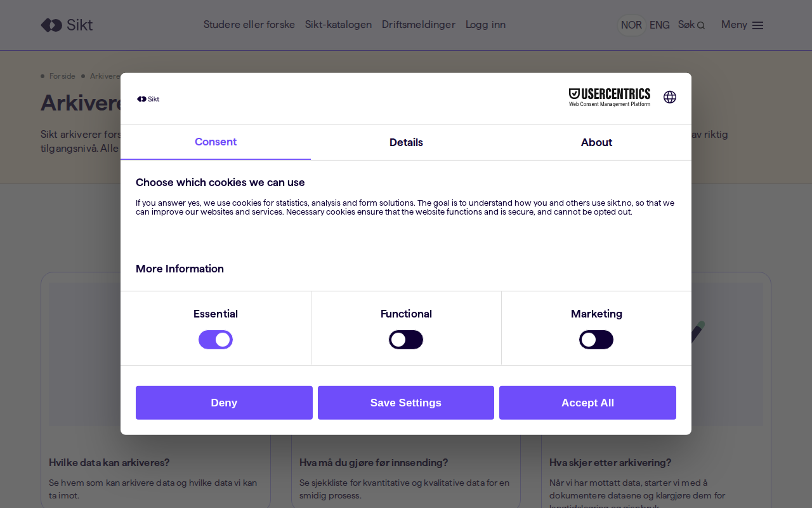Toggle the Essential cookies switch
This screenshot has height=508, width=812.
[x=216, y=340]
